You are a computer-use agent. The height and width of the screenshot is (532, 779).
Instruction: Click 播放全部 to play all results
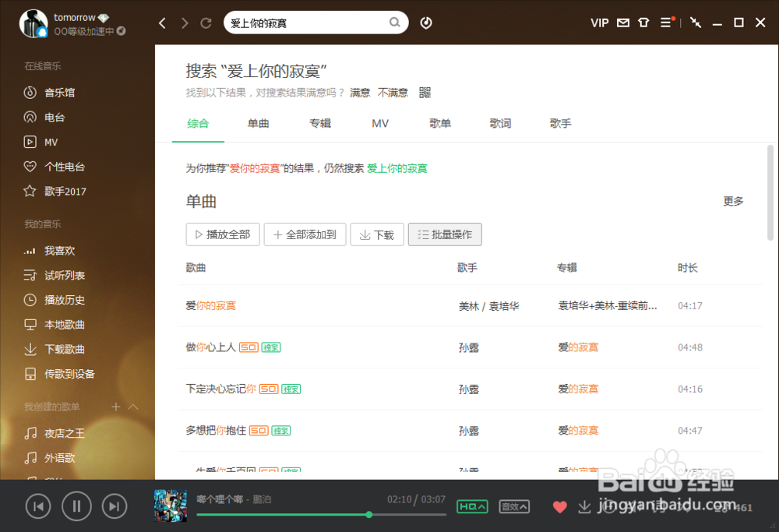[222, 234]
